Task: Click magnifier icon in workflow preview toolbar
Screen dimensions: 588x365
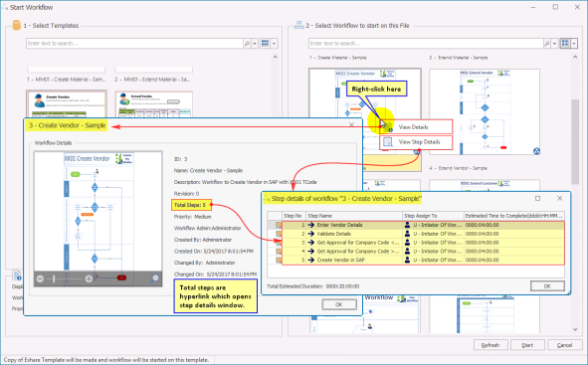Action: [x=154, y=278]
